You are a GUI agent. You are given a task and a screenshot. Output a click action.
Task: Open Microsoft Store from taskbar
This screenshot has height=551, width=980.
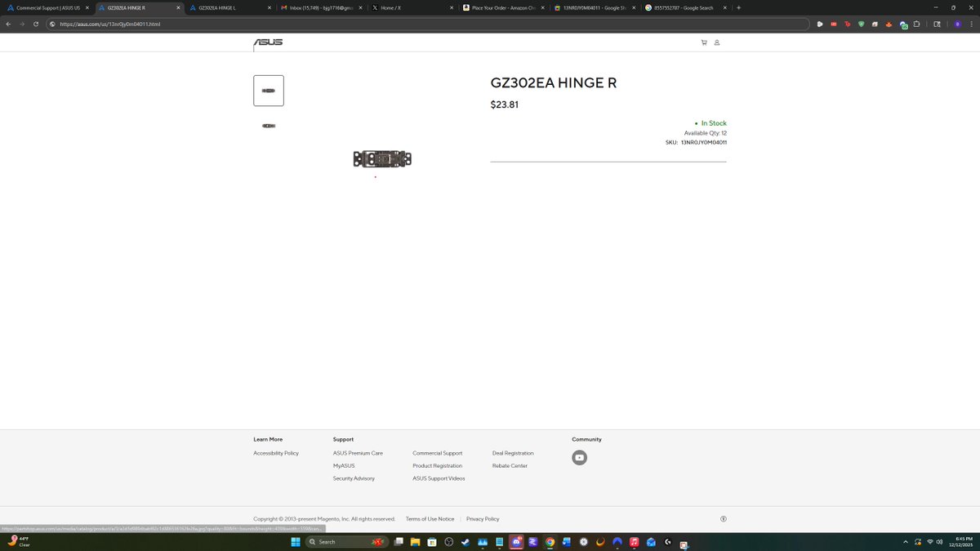pyautogui.click(x=431, y=542)
